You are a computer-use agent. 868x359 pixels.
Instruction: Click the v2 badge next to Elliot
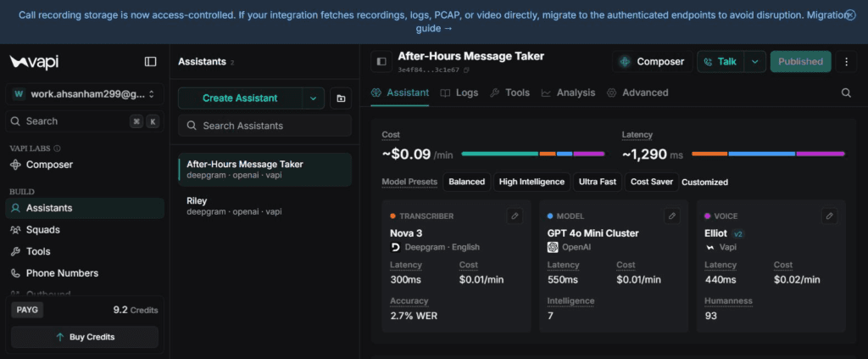tap(738, 233)
